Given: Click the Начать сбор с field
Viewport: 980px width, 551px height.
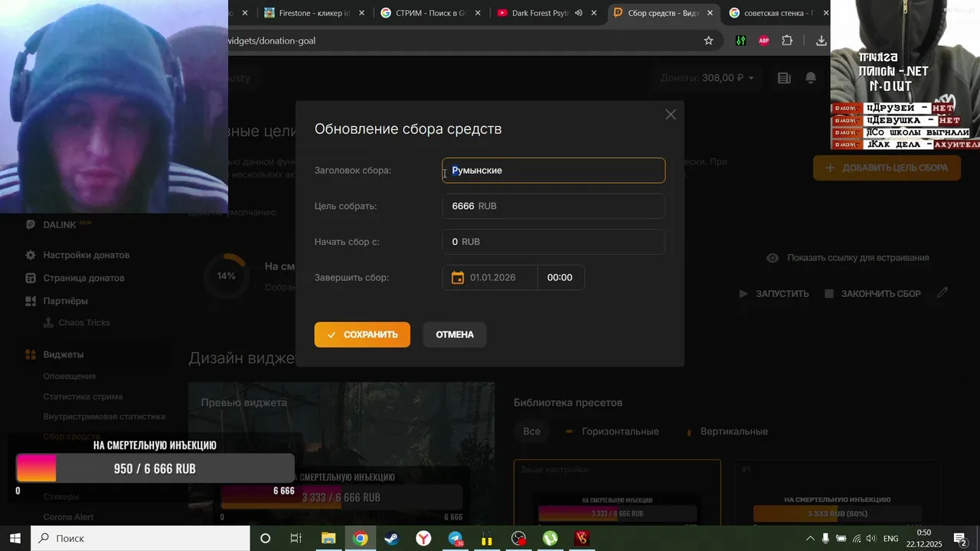Looking at the screenshot, I should (x=554, y=242).
